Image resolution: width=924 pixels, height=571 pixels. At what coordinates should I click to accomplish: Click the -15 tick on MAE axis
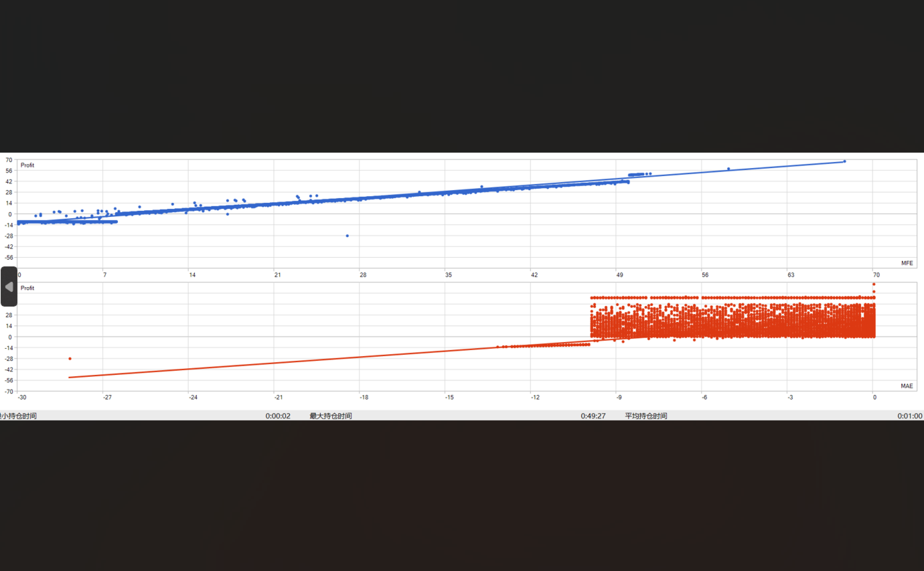[x=449, y=398]
